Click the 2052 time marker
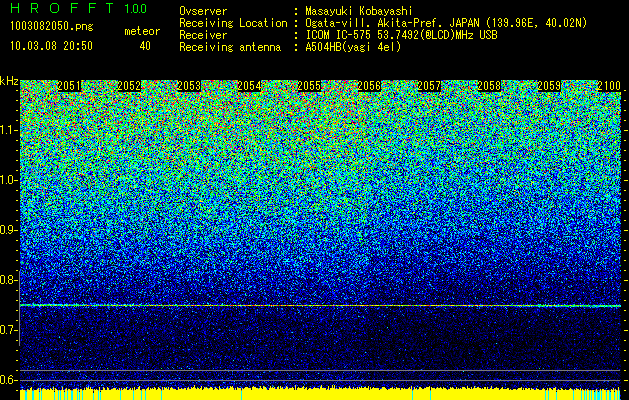 [129, 86]
